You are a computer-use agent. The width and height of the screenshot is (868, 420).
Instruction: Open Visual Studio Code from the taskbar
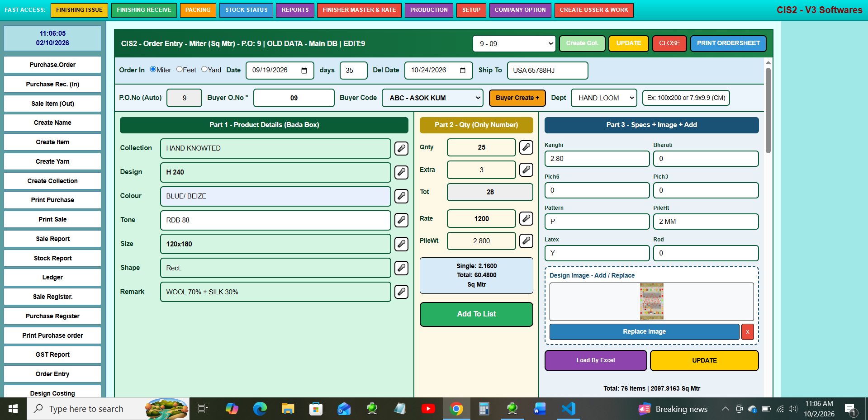click(569, 409)
